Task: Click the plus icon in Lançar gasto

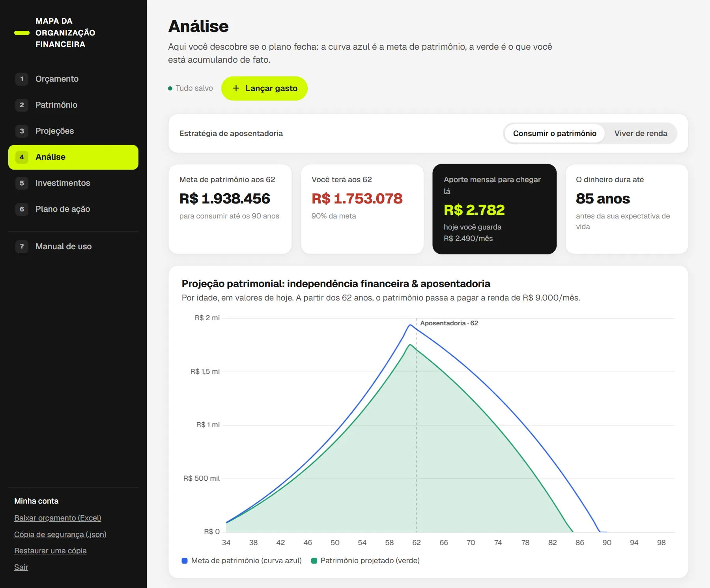Action: [236, 88]
